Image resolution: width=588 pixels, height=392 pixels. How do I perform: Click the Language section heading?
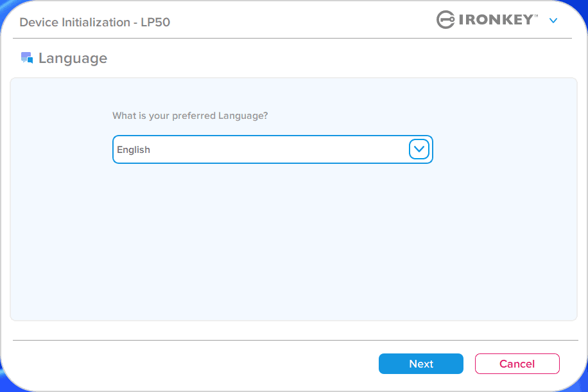[73, 58]
